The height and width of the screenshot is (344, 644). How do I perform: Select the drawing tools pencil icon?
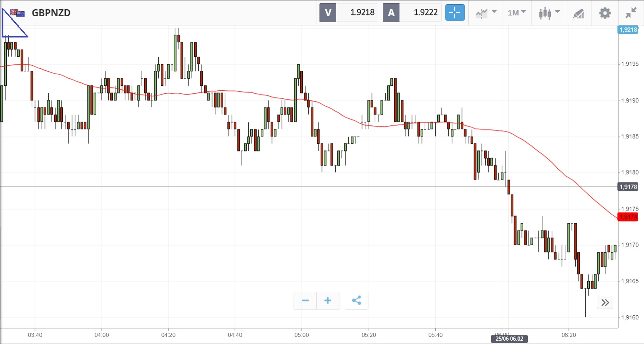[x=579, y=13]
